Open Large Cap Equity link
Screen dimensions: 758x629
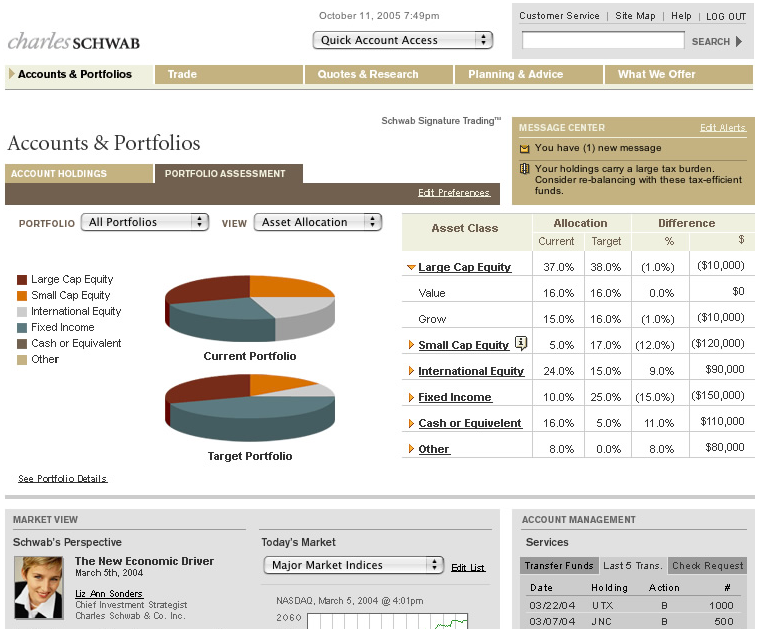coord(465,267)
